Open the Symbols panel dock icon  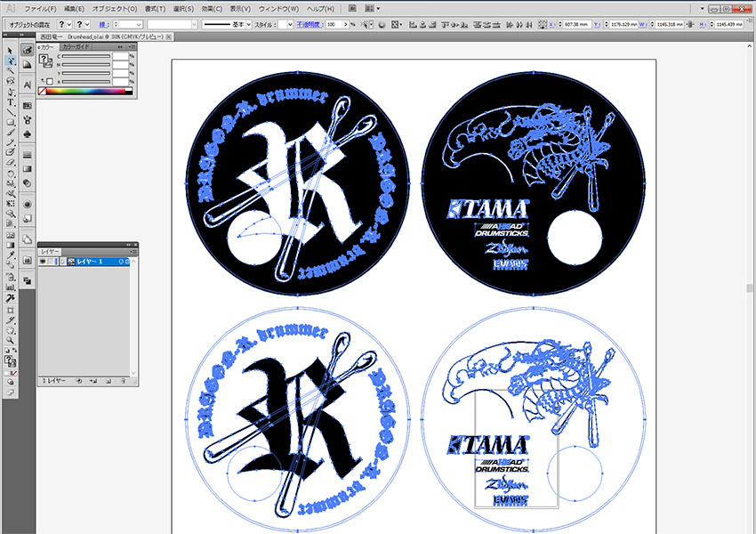[x=27, y=134]
